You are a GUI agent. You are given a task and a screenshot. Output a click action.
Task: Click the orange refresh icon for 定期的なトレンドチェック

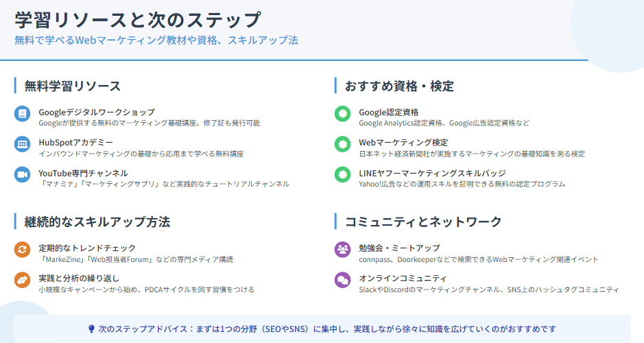click(23, 250)
